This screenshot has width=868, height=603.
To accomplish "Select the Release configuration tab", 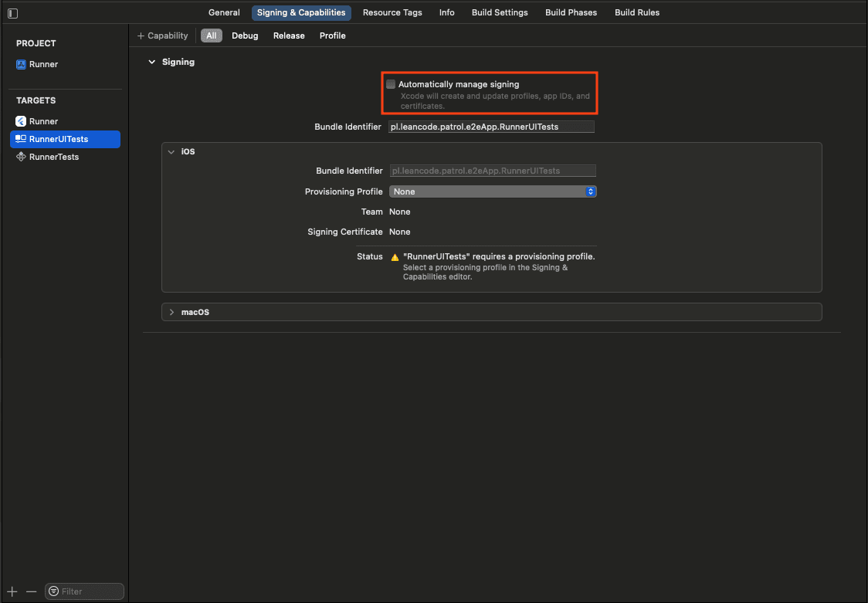I will [288, 36].
